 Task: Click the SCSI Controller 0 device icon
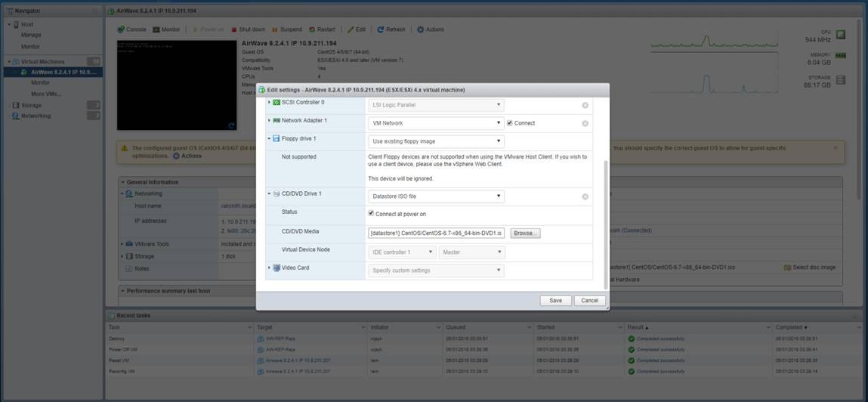pos(276,103)
